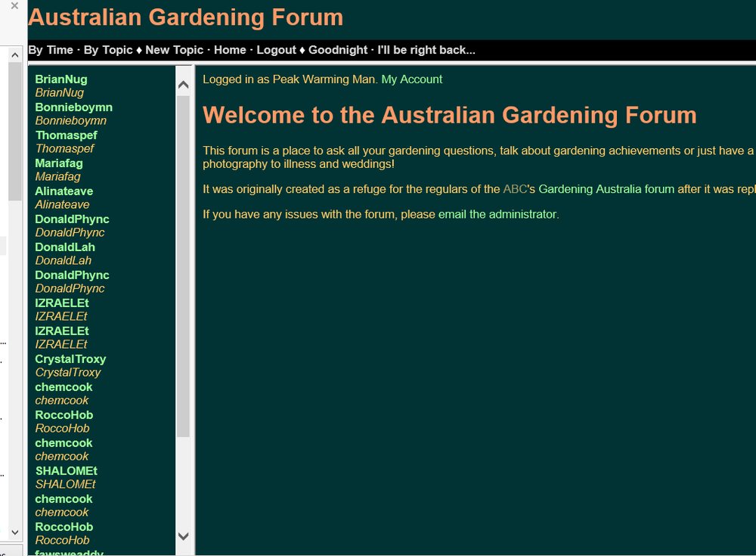This screenshot has height=556, width=756.
Task: Click the topic list vertical scrollbar thumb
Action: 183,265
